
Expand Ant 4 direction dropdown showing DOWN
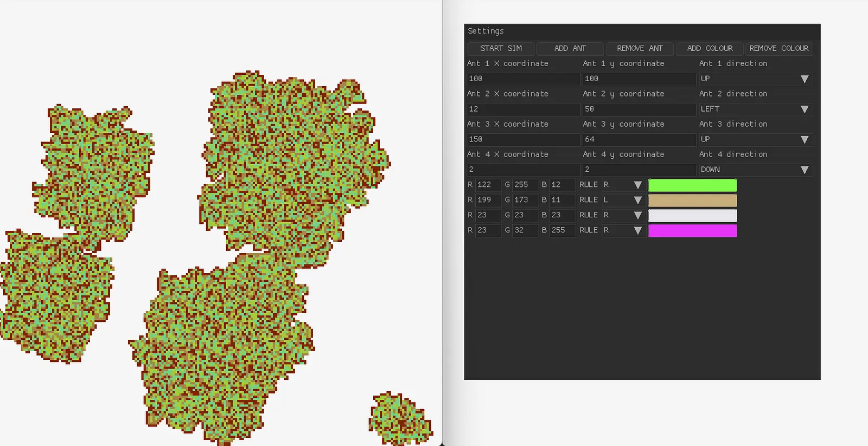pos(755,170)
